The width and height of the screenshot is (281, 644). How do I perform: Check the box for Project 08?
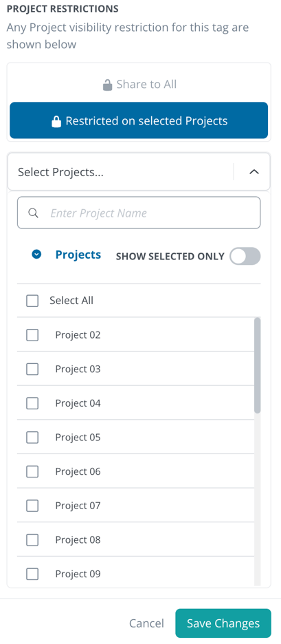32,539
